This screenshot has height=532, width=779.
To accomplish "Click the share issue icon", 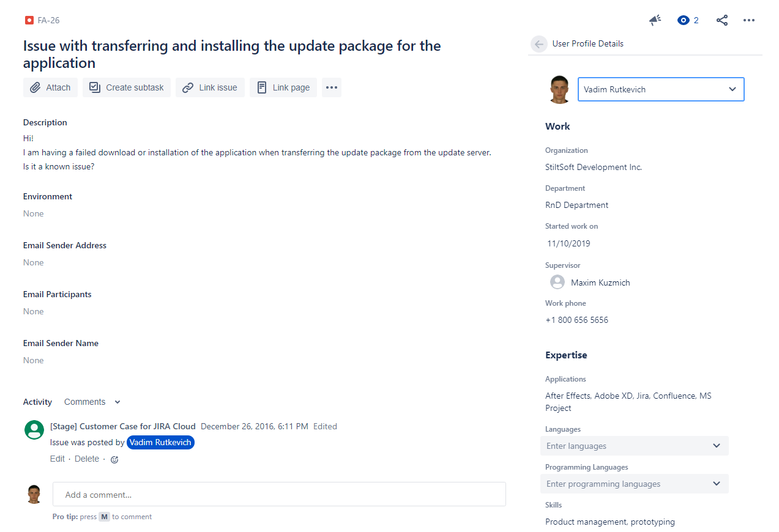I will (722, 20).
